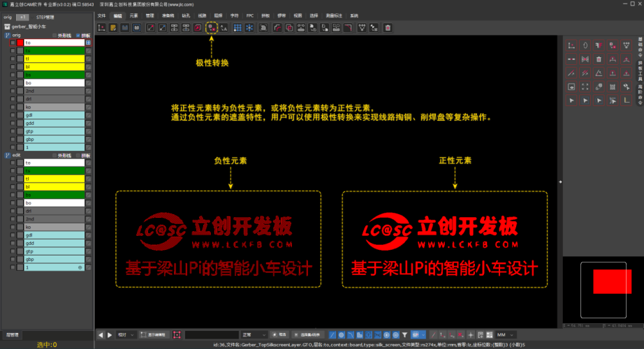This screenshot has width=644, height=349.
Task: Open the 文件 menu
Action: tap(101, 15)
